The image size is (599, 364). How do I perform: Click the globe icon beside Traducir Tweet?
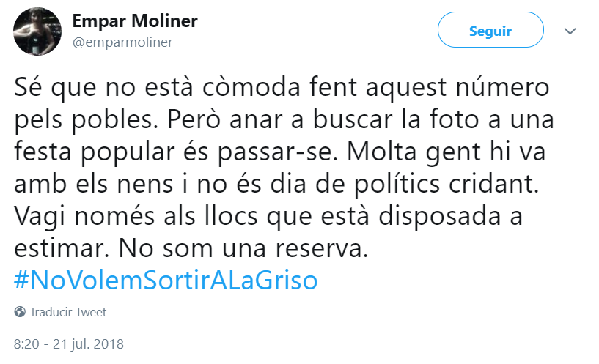click(x=20, y=312)
